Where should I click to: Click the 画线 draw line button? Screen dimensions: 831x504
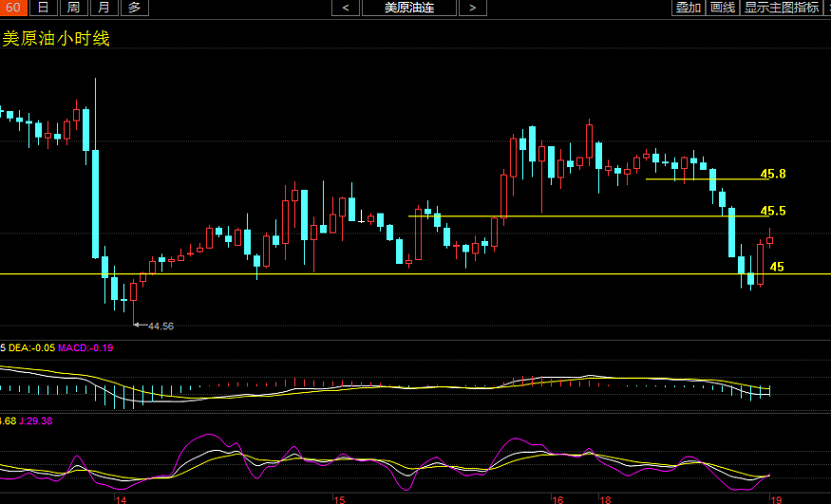723,8
